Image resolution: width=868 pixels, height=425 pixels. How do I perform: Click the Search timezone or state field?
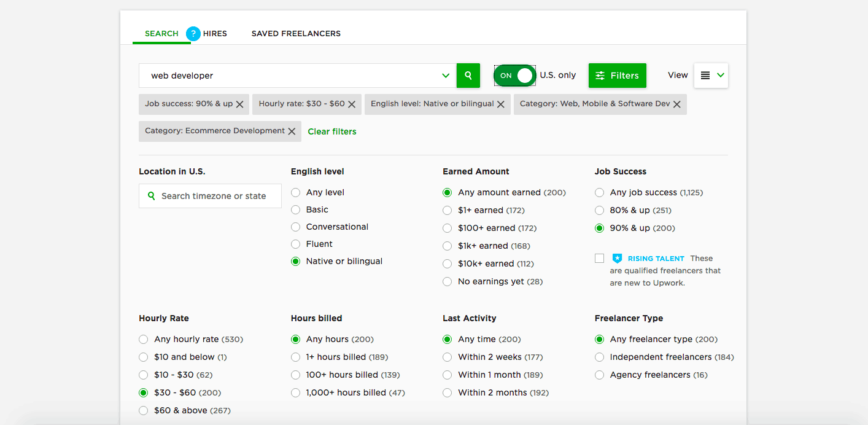(210, 196)
